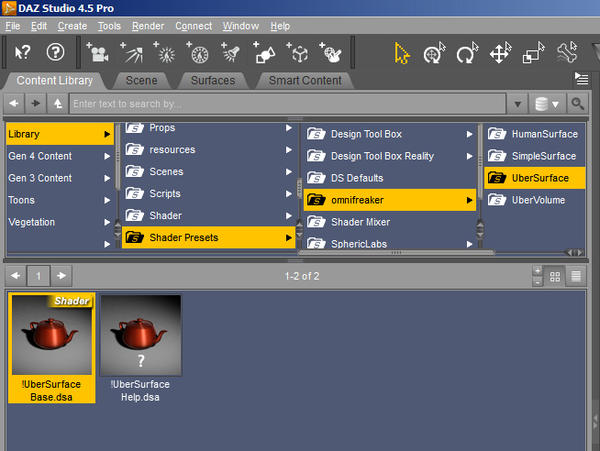The width and height of the screenshot is (600, 451).
Task: Open the Window menu
Action: coord(241,26)
